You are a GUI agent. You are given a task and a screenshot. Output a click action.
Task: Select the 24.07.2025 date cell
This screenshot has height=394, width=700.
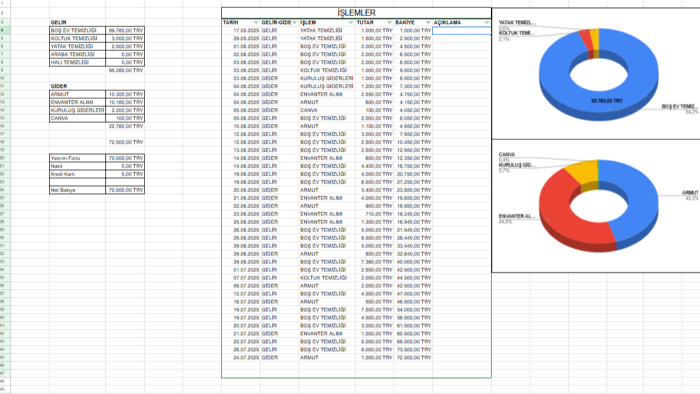[x=241, y=357]
